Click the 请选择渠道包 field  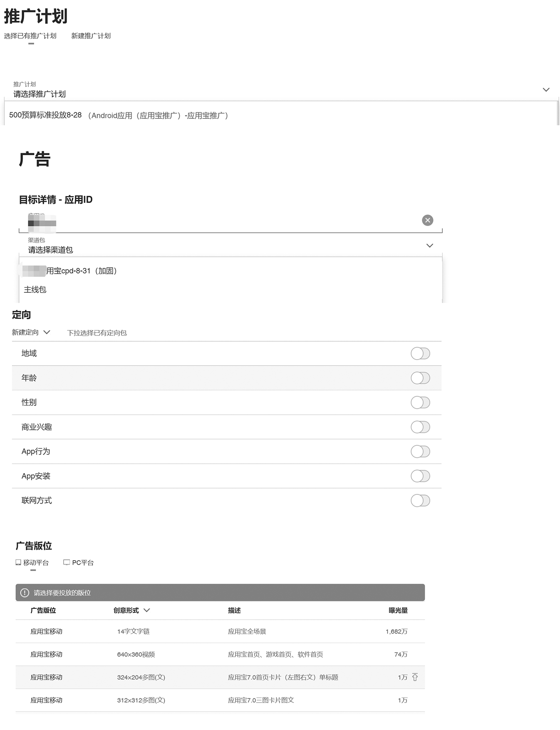point(230,246)
